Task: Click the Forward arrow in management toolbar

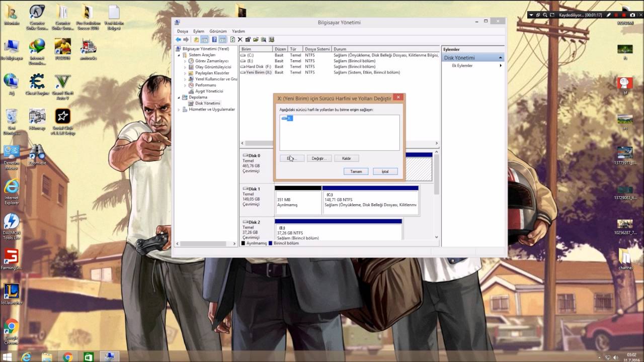Action: pos(186,39)
